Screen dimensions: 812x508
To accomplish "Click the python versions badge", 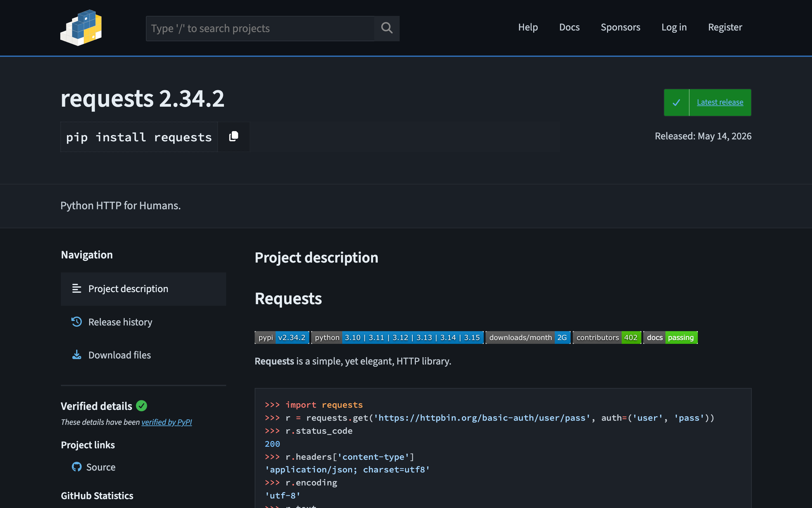I will click(397, 337).
